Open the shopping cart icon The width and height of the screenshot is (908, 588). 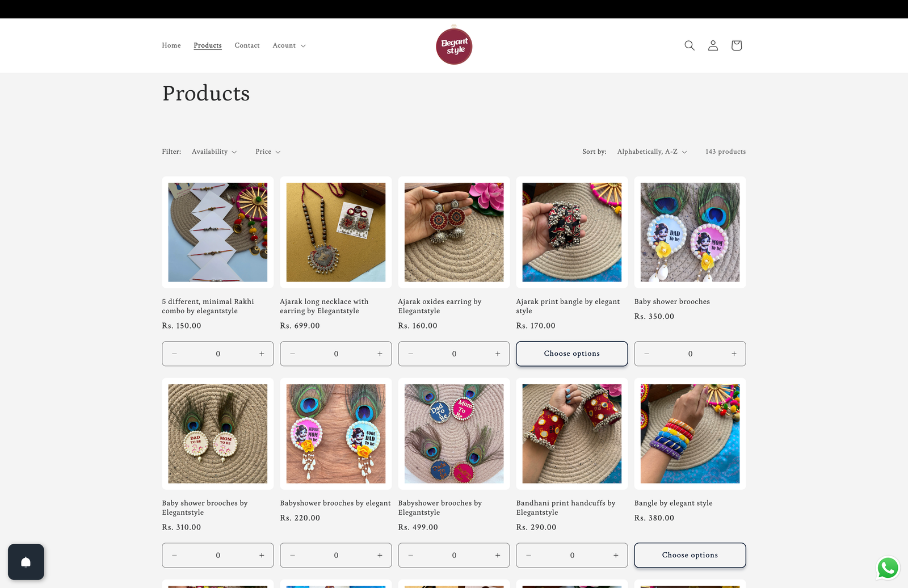pyautogui.click(x=737, y=45)
